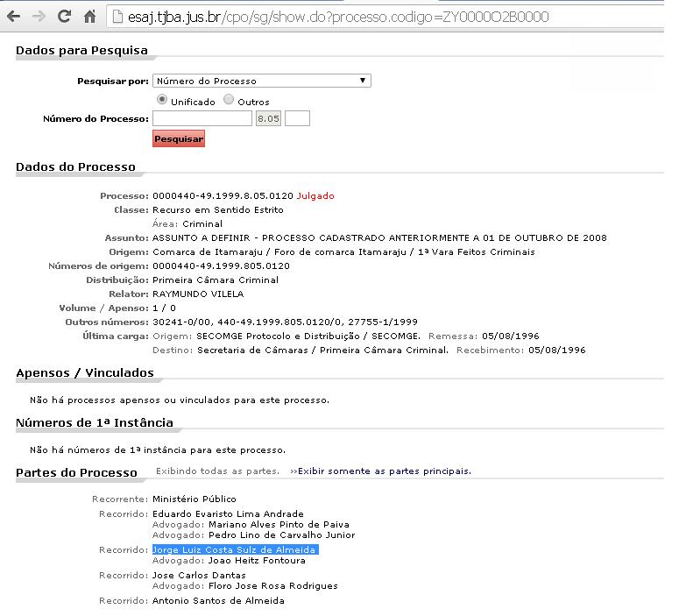Viewport: 679px width, 616px height.
Task: Focus the first Número do Processo input field
Action: (x=202, y=118)
